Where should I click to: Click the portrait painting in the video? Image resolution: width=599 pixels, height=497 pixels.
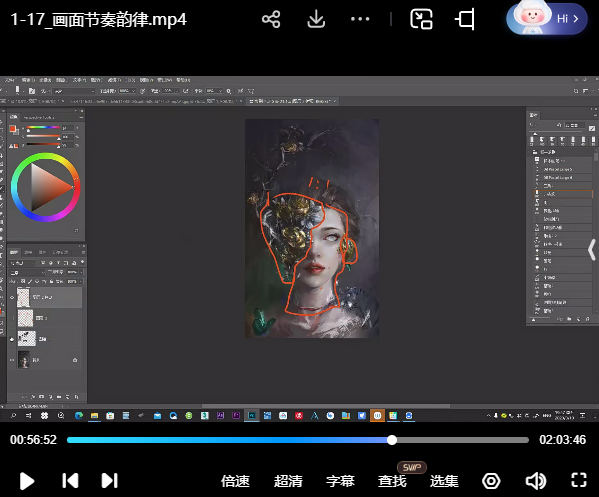coord(312,228)
